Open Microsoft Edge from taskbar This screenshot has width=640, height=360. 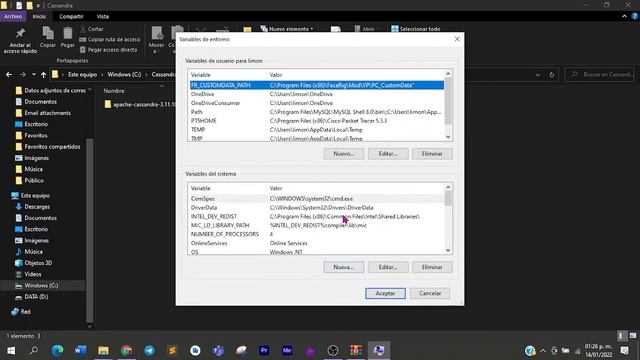pos(58,350)
